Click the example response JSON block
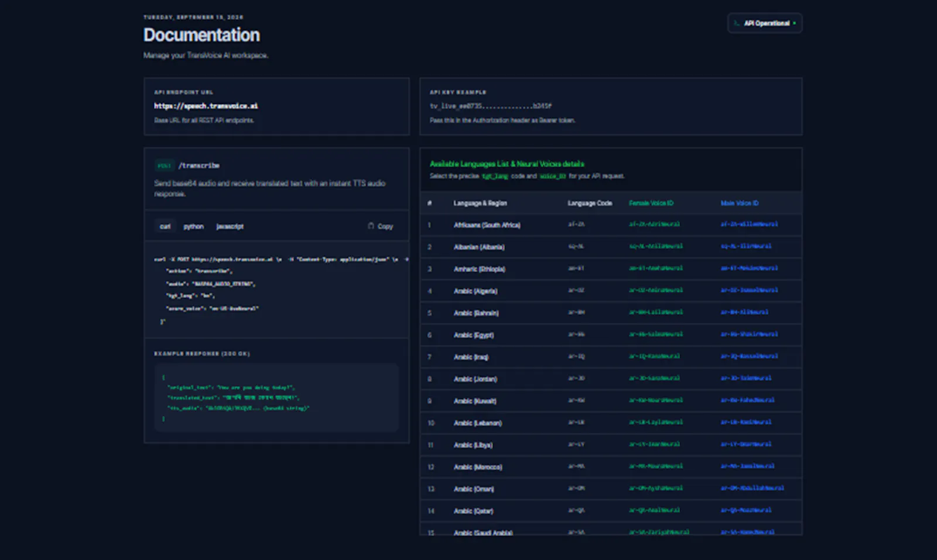Screen dimensions: 937x560 [276, 397]
